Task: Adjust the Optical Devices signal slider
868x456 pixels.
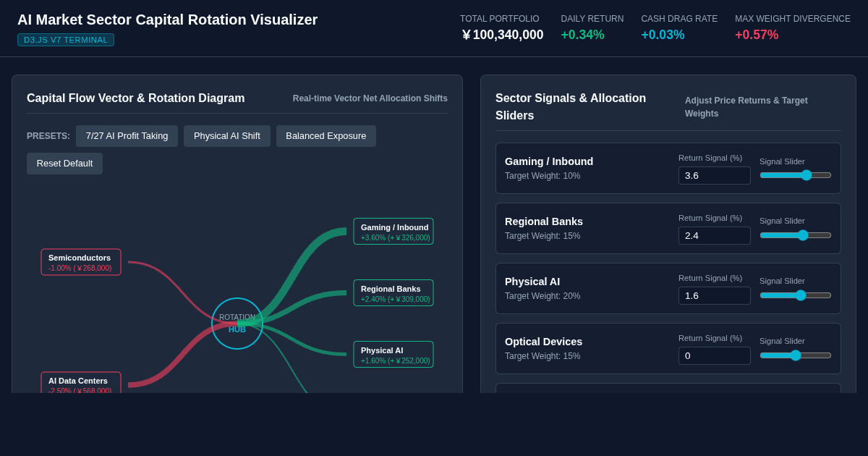Action: (796, 355)
